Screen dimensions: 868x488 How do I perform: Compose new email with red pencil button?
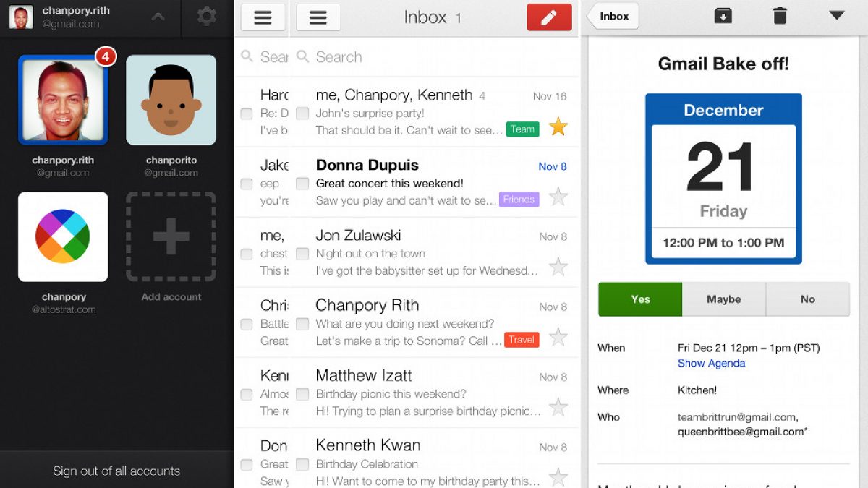coord(549,17)
